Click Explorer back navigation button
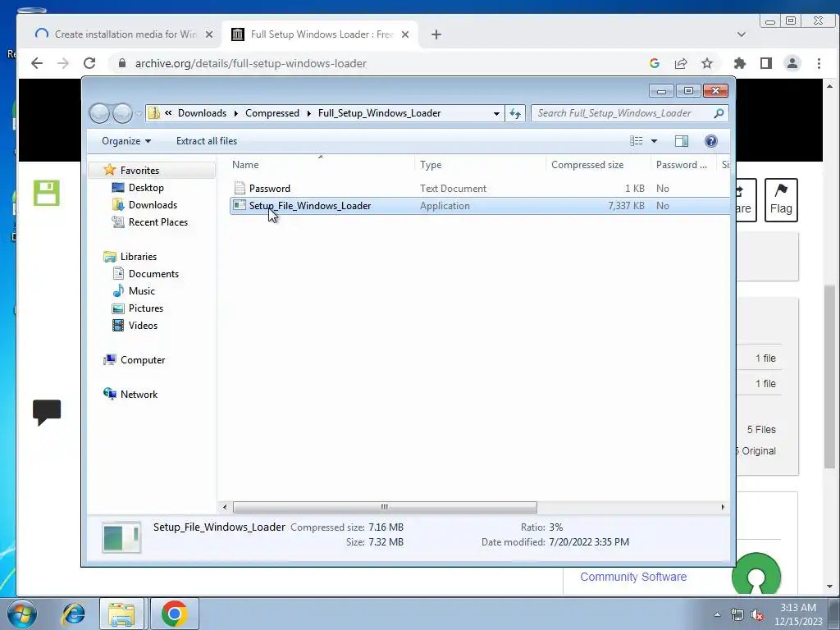 (x=99, y=113)
